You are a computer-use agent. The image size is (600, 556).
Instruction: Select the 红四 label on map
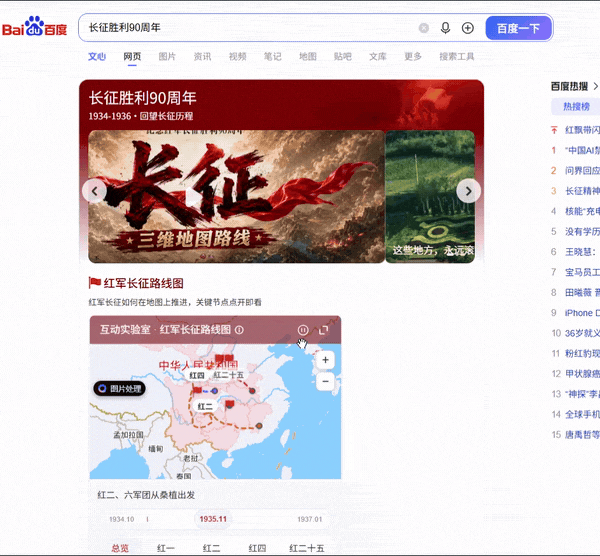coord(197,375)
